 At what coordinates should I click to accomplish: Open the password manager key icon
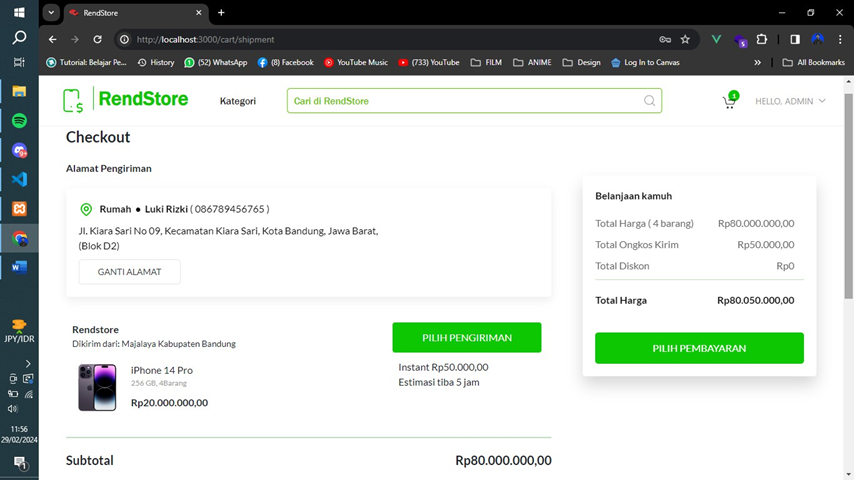[x=665, y=39]
